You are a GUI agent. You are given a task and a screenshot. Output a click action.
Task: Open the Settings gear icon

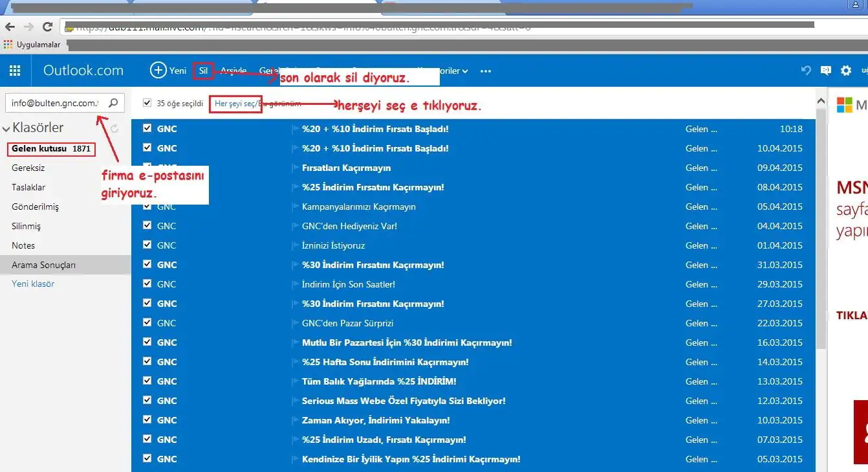point(846,71)
